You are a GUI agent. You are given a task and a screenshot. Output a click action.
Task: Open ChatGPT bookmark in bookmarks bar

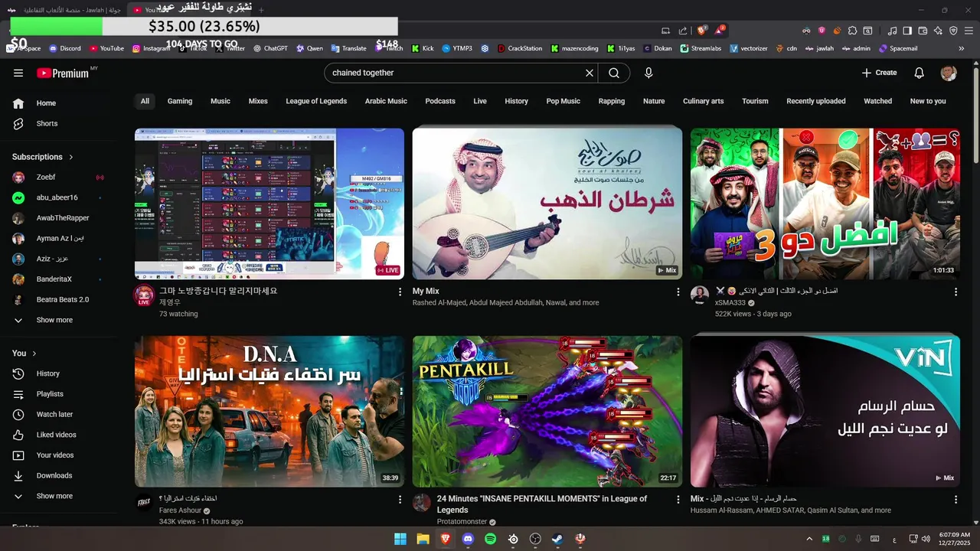point(271,48)
